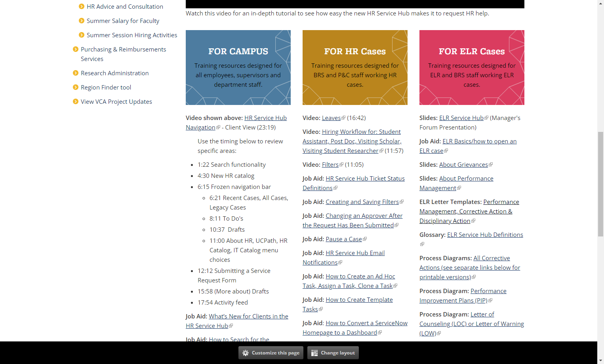Image resolution: width=604 pixels, height=364 pixels.
Task: Open the FOR ELR Cases training tile
Action: [x=472, y=67]
